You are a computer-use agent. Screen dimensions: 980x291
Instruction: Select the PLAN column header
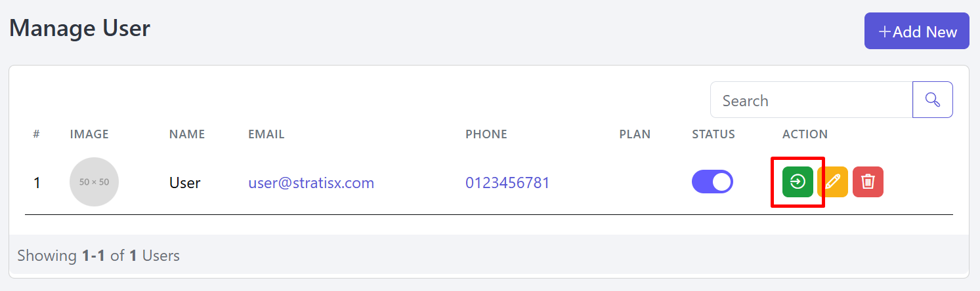(635, 134)
